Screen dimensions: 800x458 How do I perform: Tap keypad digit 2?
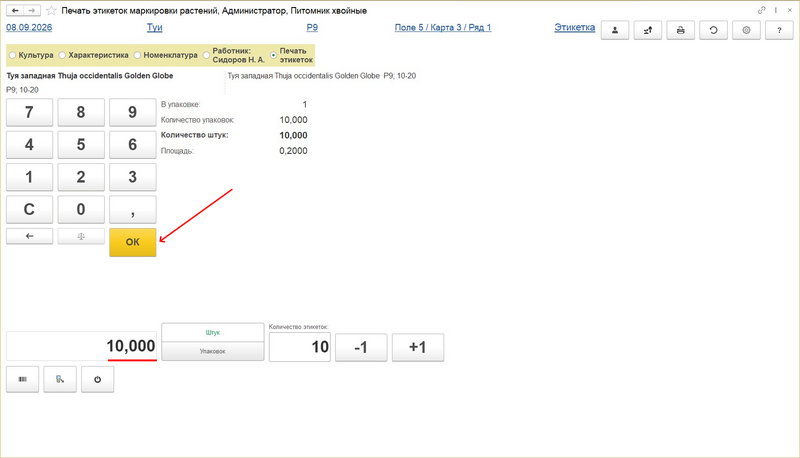click(x=81, y=177)
